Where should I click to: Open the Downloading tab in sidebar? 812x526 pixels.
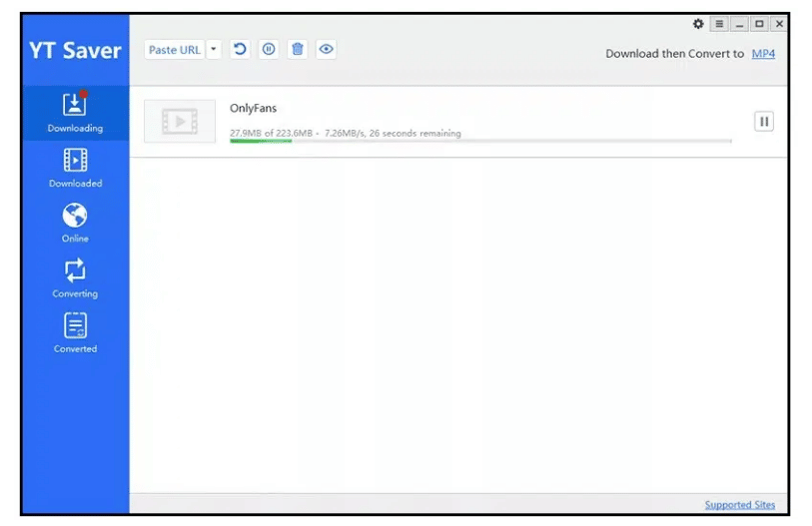(76, 113)
